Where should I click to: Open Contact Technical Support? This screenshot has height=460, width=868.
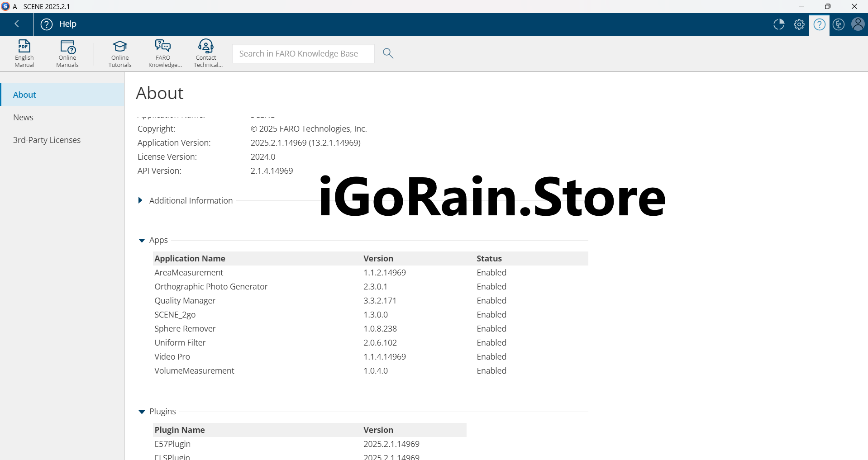(206, 53)
